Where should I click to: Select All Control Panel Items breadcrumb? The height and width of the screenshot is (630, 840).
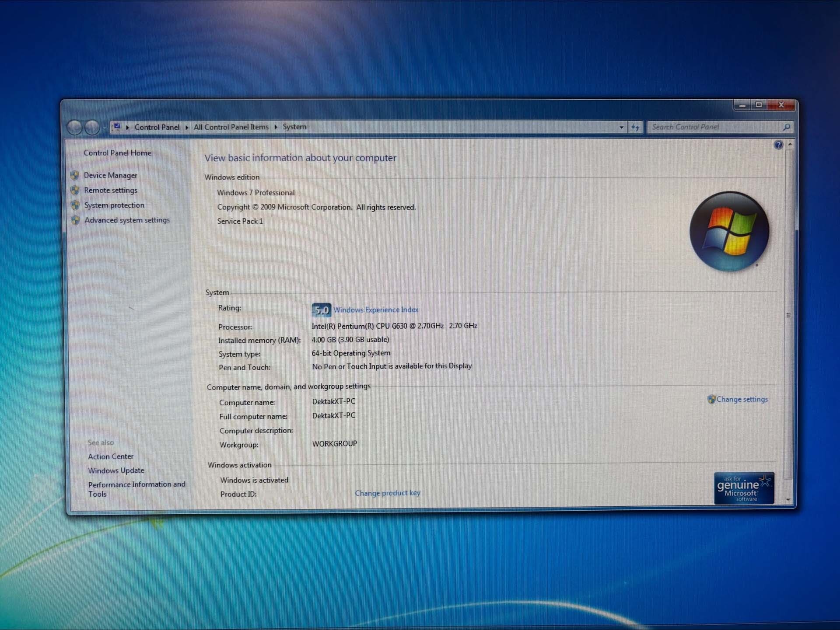coord(231,127)
